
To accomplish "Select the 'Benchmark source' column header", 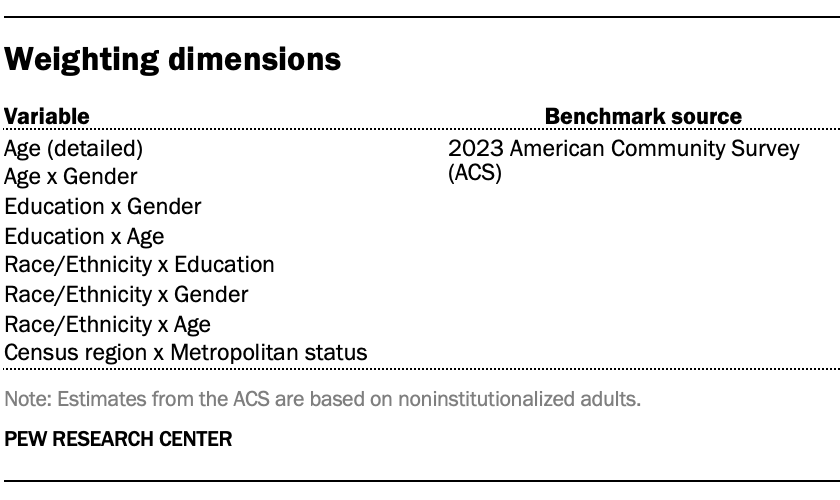I will pyautogui.click(x=643, y=116).
